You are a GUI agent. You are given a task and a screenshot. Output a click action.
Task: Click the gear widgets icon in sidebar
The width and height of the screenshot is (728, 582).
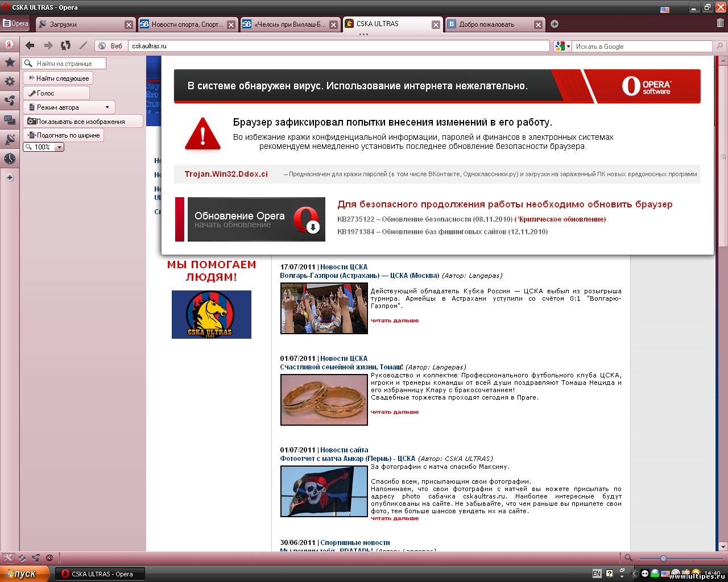(x=10, y=82)
